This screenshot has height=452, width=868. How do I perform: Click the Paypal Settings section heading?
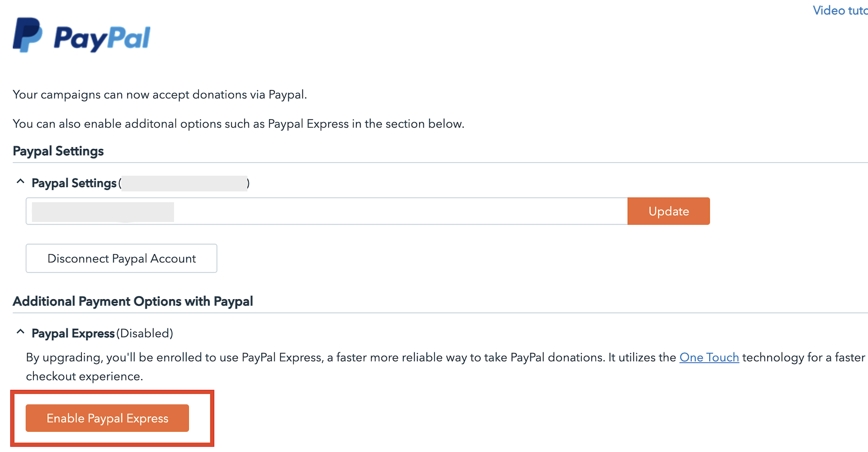(x=58, y=151)
